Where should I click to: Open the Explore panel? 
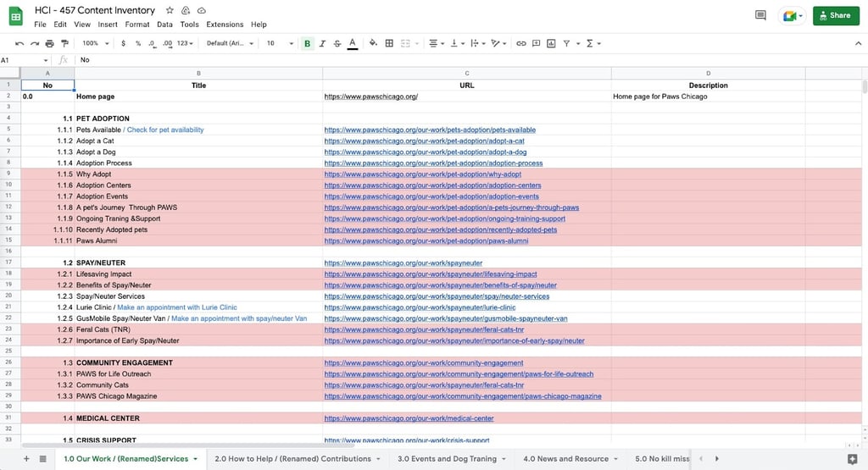[x=853, y=459]
